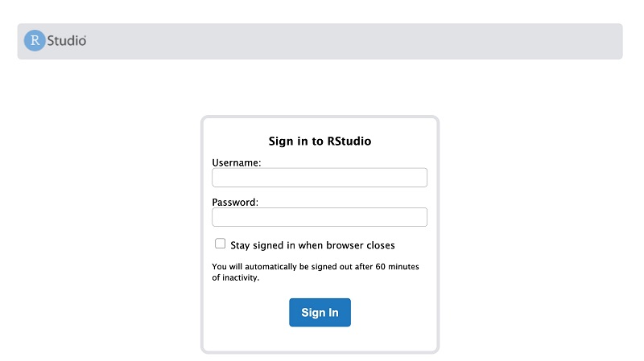Click the "of inactivity." line of text

pos(236,277)
